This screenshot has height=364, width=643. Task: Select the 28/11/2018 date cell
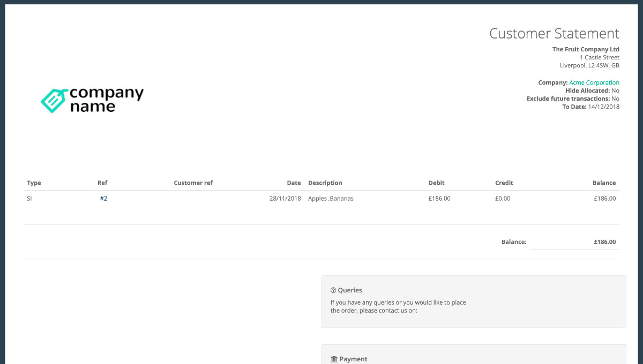coord(285,198)
